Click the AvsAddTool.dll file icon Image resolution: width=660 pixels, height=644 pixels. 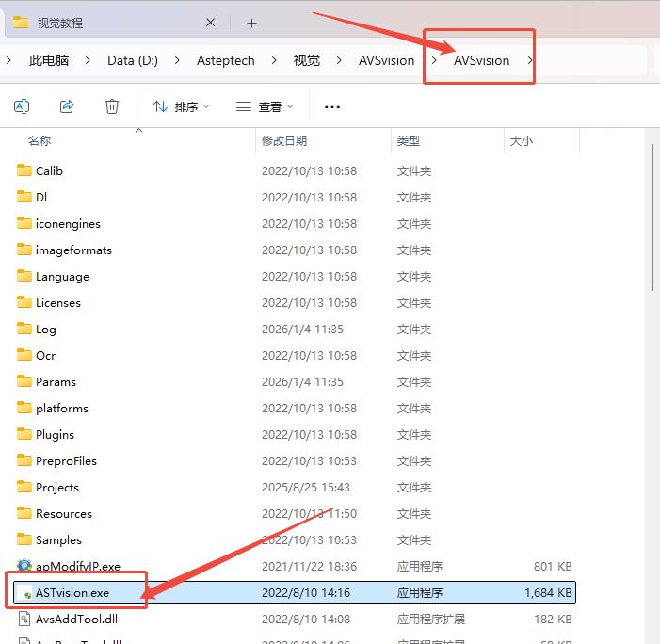25,620
